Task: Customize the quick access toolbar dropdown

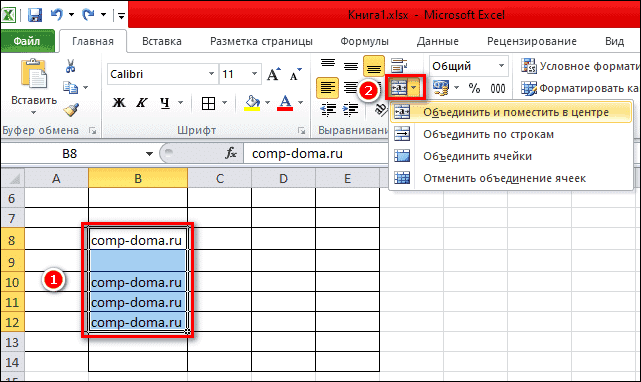Action: 121,16
